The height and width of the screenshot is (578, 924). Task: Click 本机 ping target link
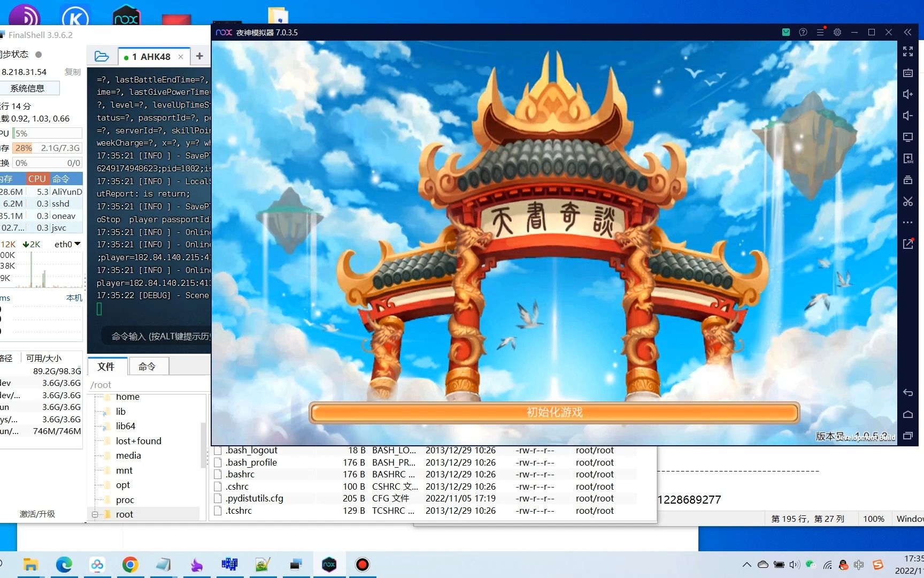[74, 298]
